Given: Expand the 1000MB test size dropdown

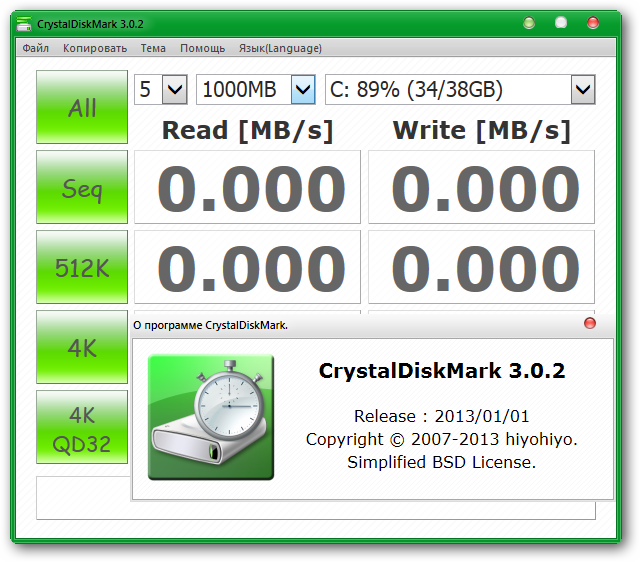Looking at the screenshot, I should 303,89.
